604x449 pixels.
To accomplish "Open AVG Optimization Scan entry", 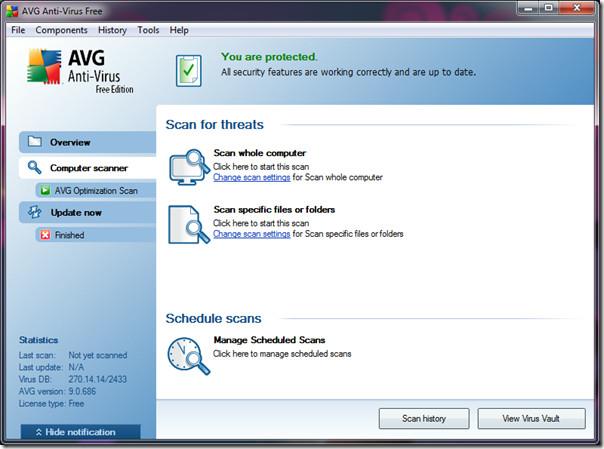I will click(x=96, y=190).
